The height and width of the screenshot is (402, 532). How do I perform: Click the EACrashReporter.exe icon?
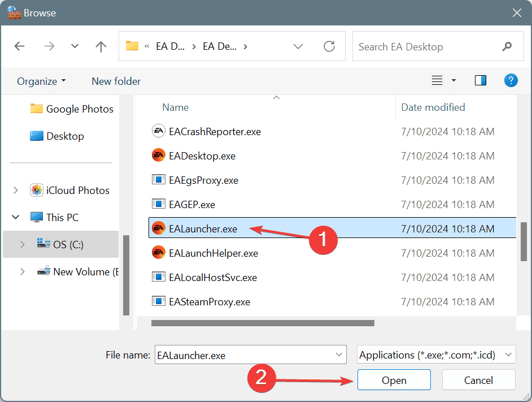coord(159,131)
